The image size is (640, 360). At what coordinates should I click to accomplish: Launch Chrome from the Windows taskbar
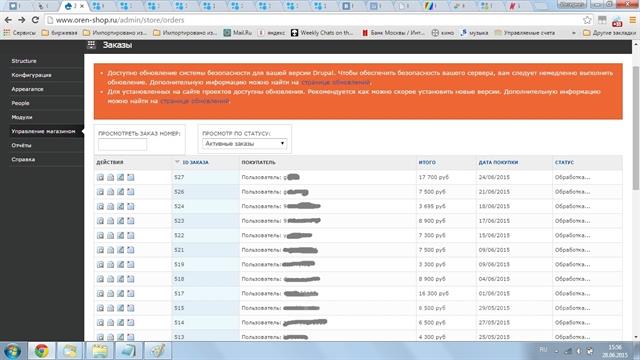tap(41, 351)
